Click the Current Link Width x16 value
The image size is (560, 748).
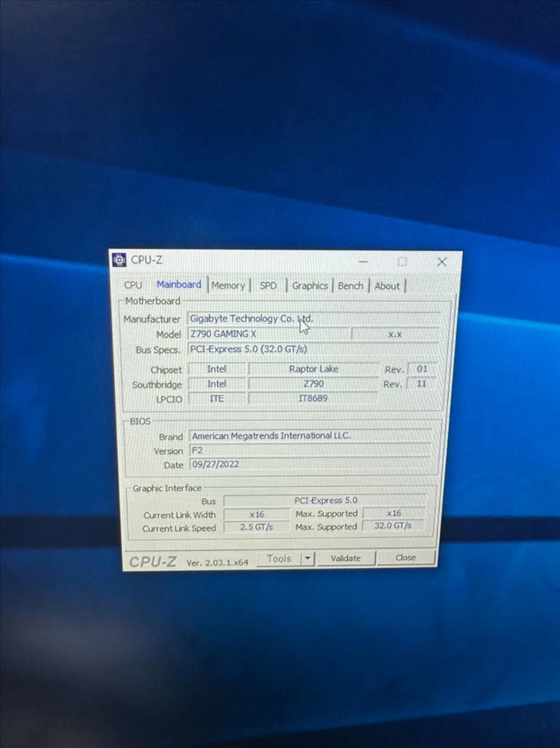tap(257, 514)
